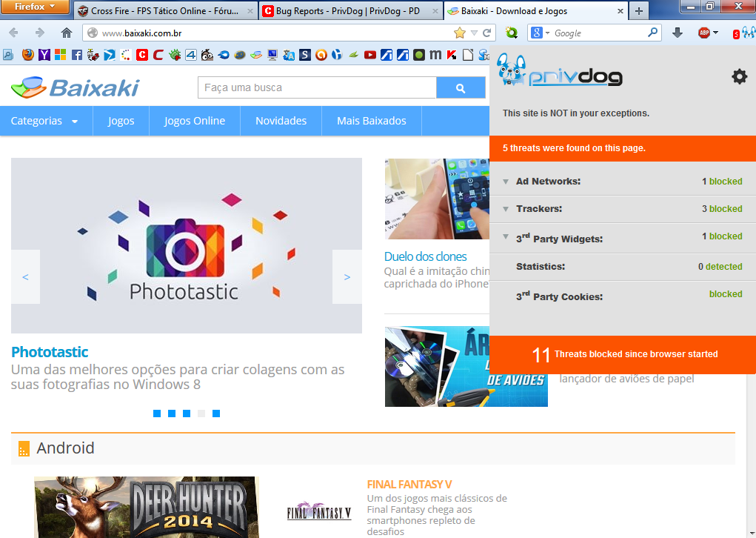The image size is (756, 538).
Task: Open the Phototastic banner image
Action: click(187, 245)
